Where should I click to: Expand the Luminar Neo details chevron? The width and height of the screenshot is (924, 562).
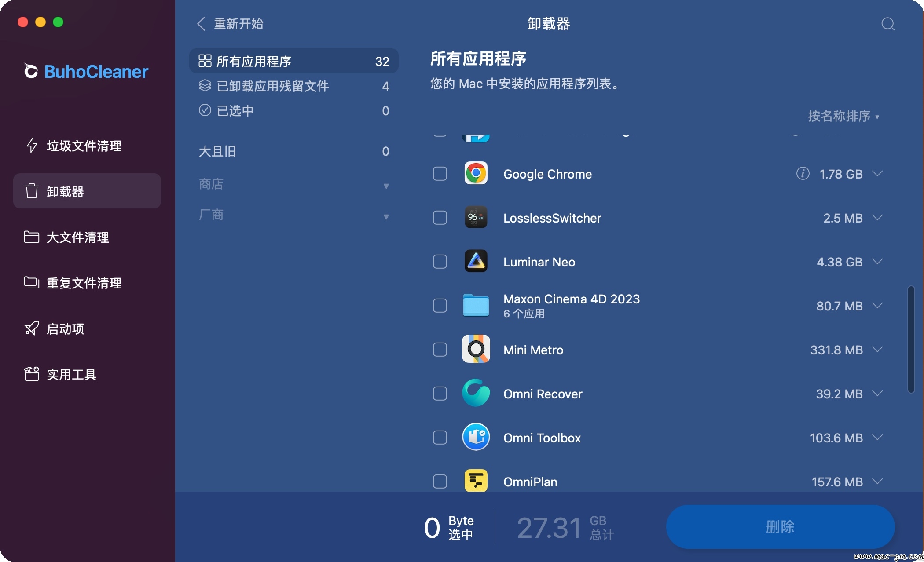[x=877, y=262]
